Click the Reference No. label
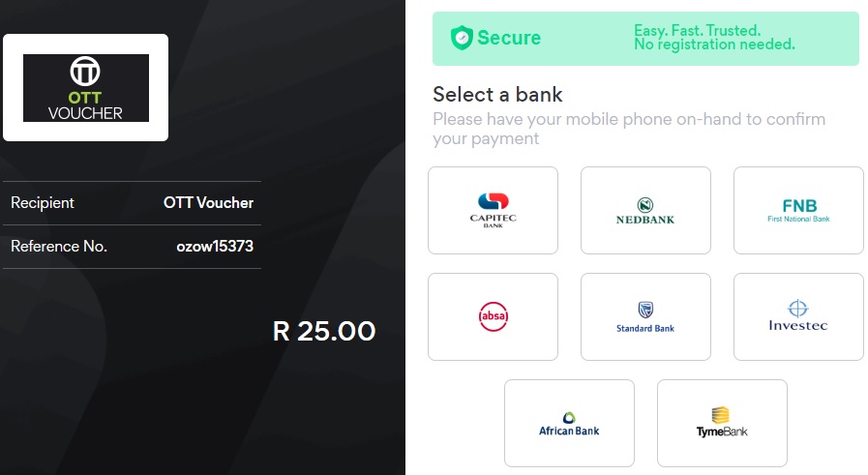 [x=59, y=247]
